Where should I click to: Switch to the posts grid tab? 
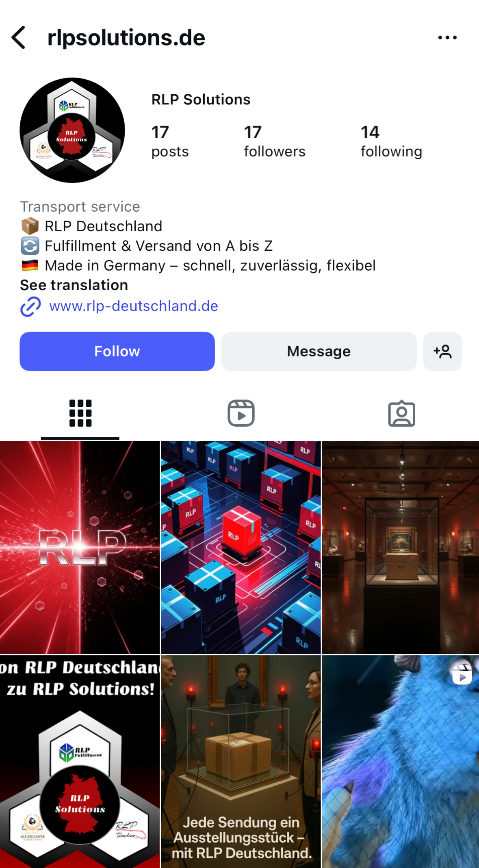tap(80, 413)
